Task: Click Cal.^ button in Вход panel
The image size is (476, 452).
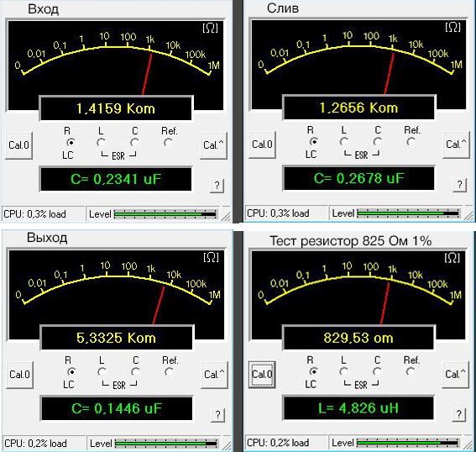Action: pos(214,145)
